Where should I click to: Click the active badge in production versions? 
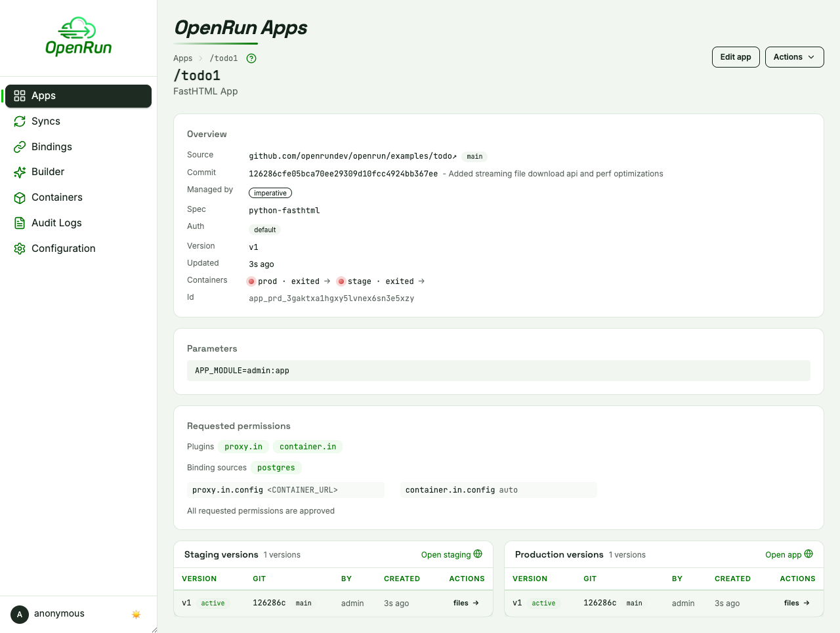(x=543, y=603)
